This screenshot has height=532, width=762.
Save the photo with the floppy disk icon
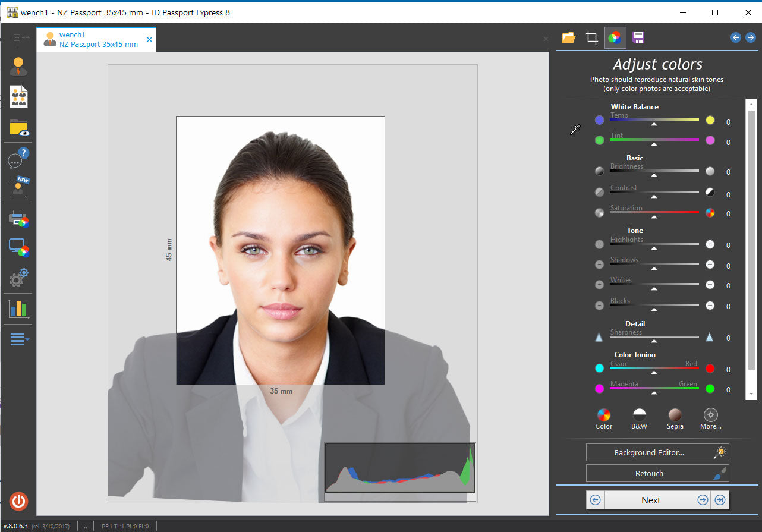(x=638, y=37)
